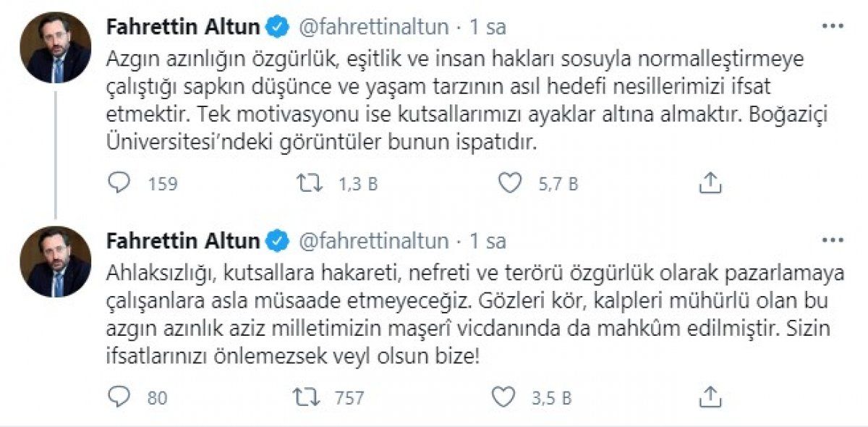Click @fahrettinaltun handle in first tweet
This screenshot has width=868, height=427.
(373, 28)
